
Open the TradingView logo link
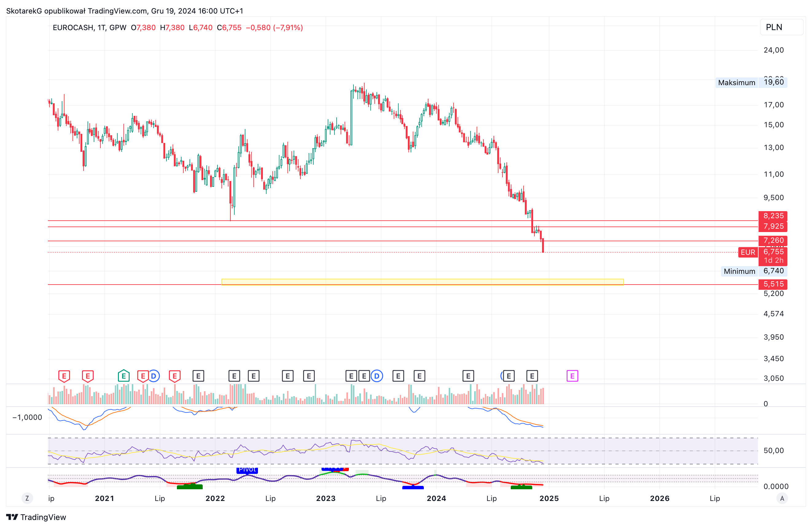coord(36,517)
